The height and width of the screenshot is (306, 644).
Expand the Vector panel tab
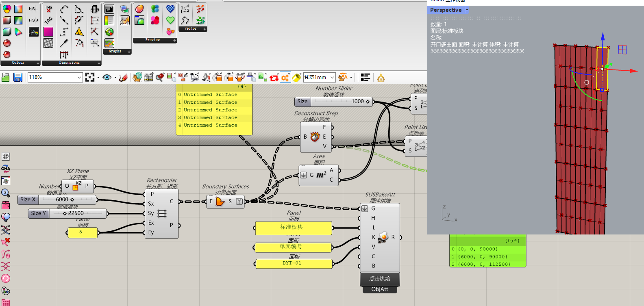pos(193,29)
